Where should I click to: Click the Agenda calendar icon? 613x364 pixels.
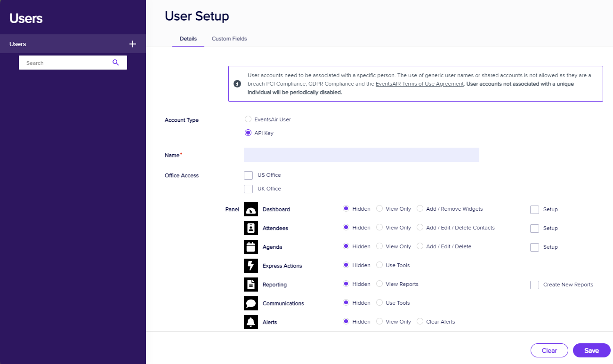(251, 247)
